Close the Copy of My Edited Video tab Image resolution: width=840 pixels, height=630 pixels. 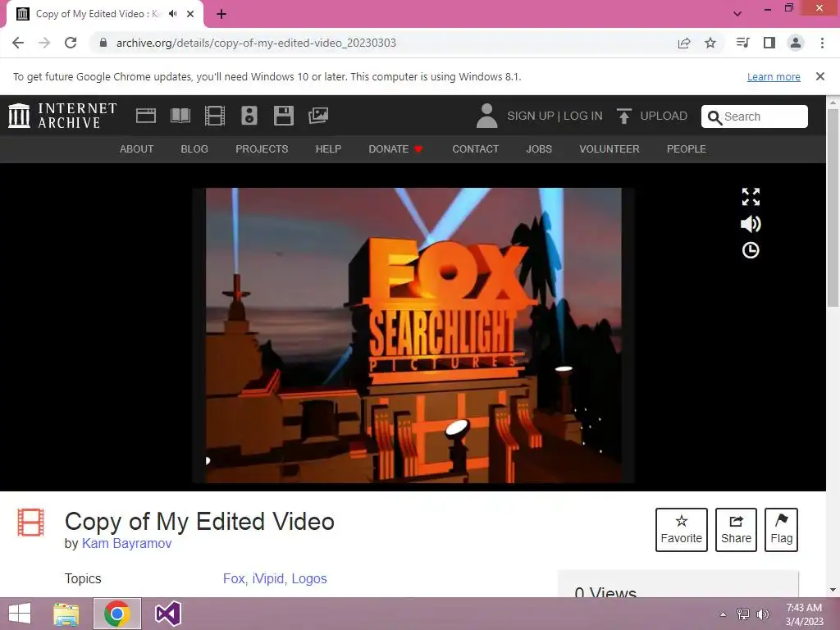pos(190,14)
